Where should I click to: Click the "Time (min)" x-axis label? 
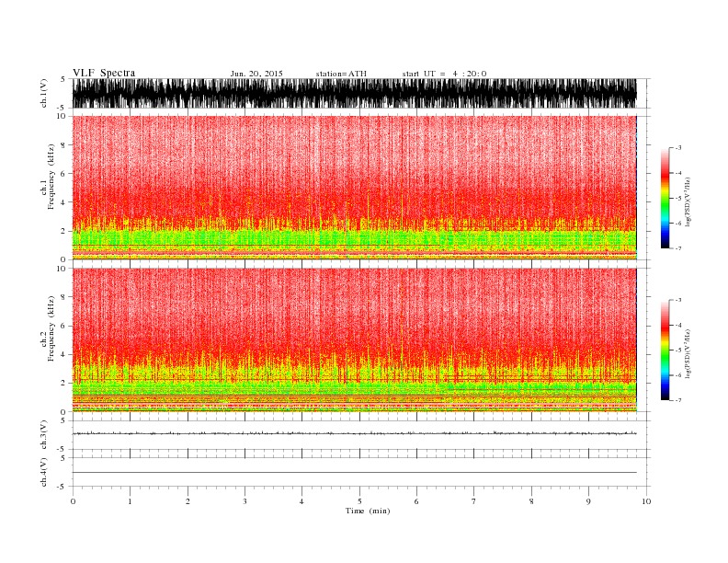[368, 511]
